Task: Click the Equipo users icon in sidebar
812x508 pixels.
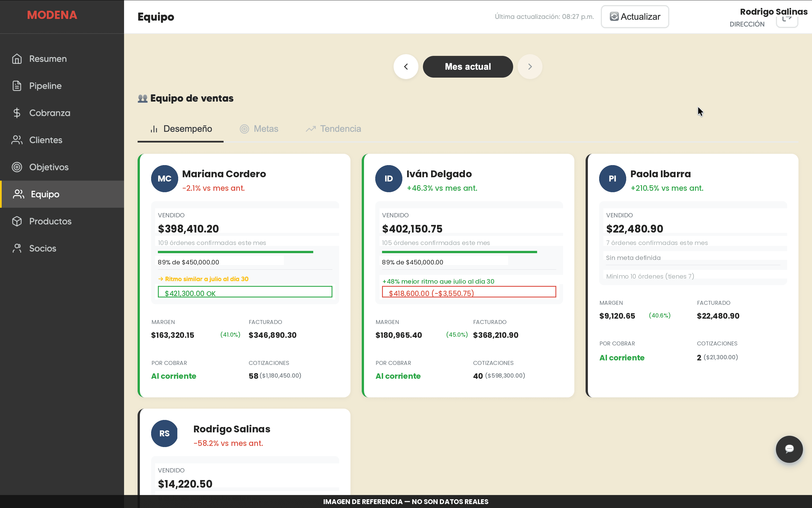Action: click(18, 194)
